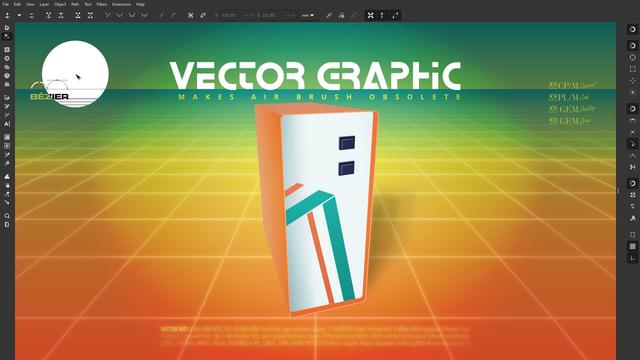Make selected nodes symmetric
640x360 pixels.
tap(132, 15)
